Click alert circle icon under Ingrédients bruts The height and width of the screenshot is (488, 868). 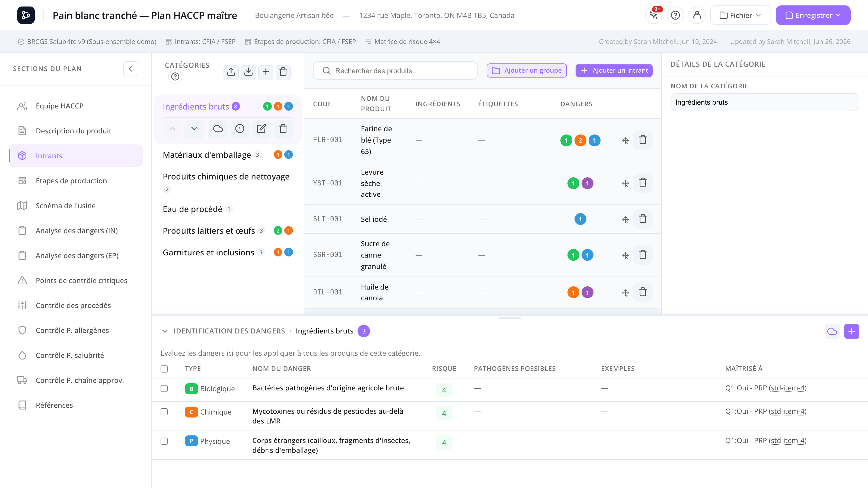[x=240, y=129]
